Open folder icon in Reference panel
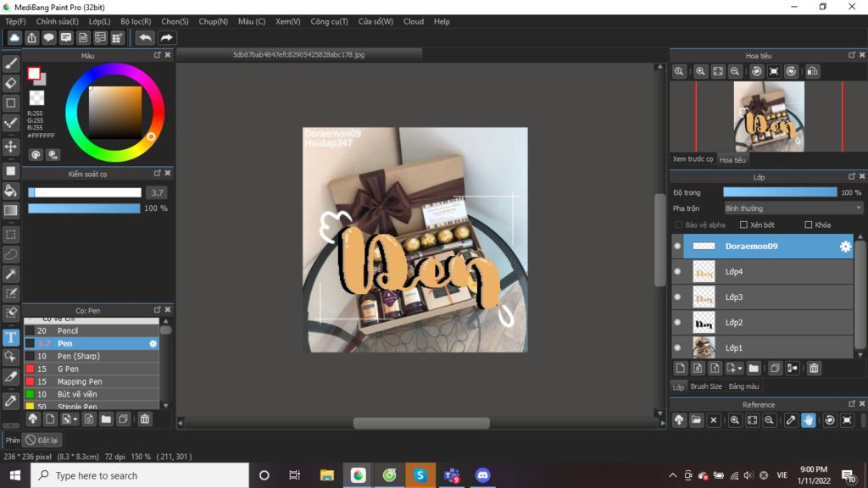868x488 pixels. [696, 420]
